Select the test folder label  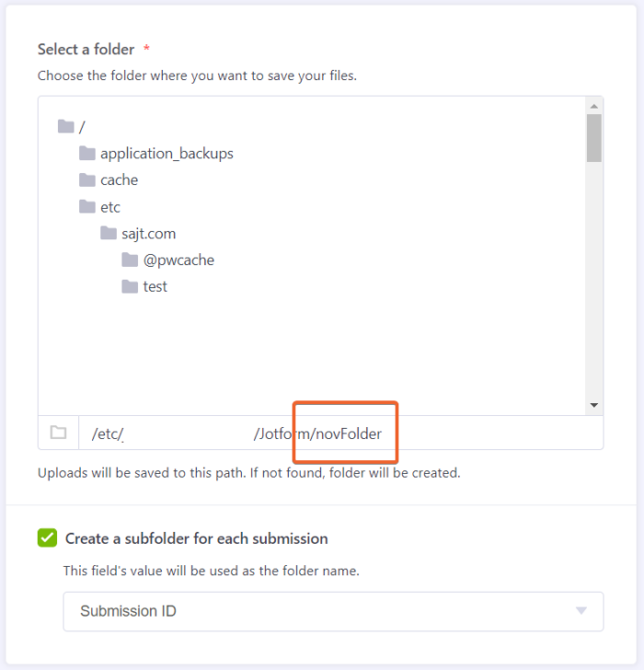(155, 286)
